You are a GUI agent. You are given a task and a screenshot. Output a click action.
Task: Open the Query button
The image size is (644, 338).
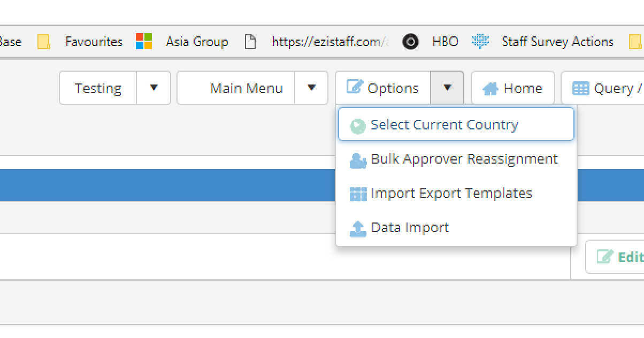tap(603, 88)
